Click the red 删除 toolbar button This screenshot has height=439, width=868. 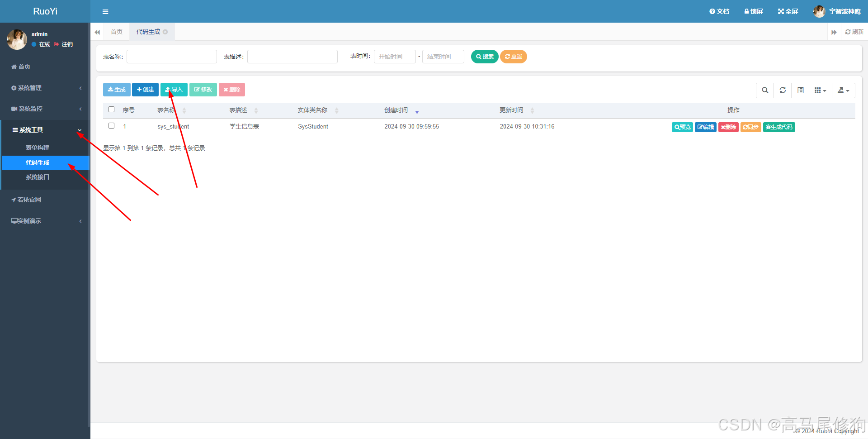pyautogui.click(x=232, y=90)
